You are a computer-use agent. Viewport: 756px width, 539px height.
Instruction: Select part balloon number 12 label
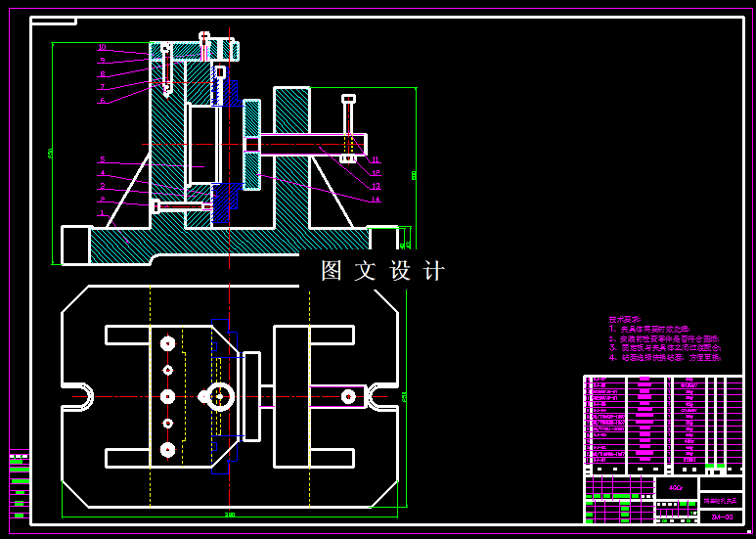pos(376,172)
